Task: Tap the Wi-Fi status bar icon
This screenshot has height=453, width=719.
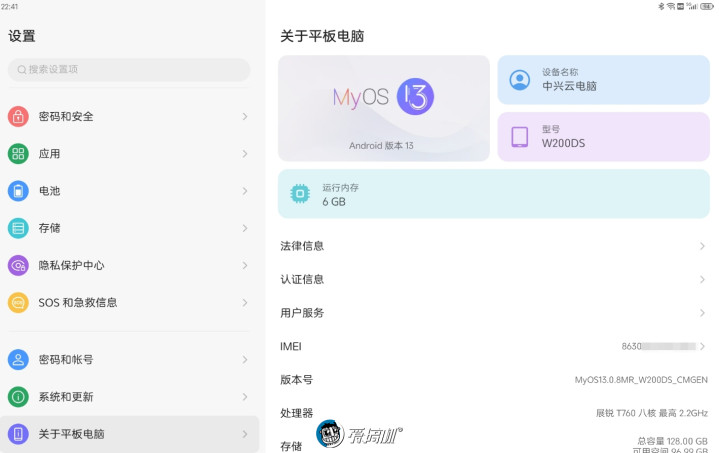Action: [x=670, y=6]
